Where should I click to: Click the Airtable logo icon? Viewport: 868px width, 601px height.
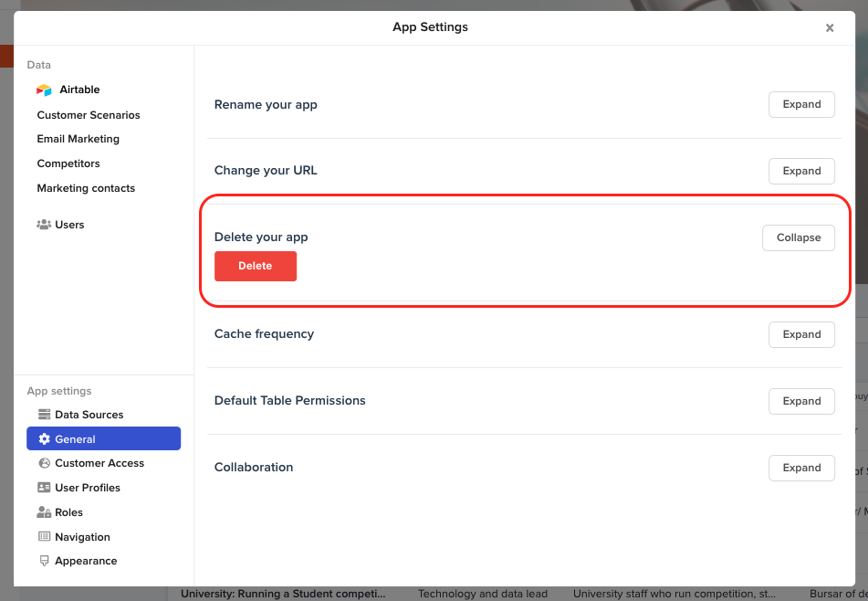(x=44, y=90)
